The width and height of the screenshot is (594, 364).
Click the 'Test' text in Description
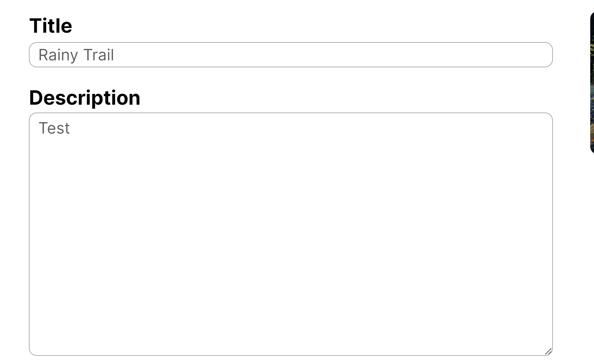click(x=54, y=128)
